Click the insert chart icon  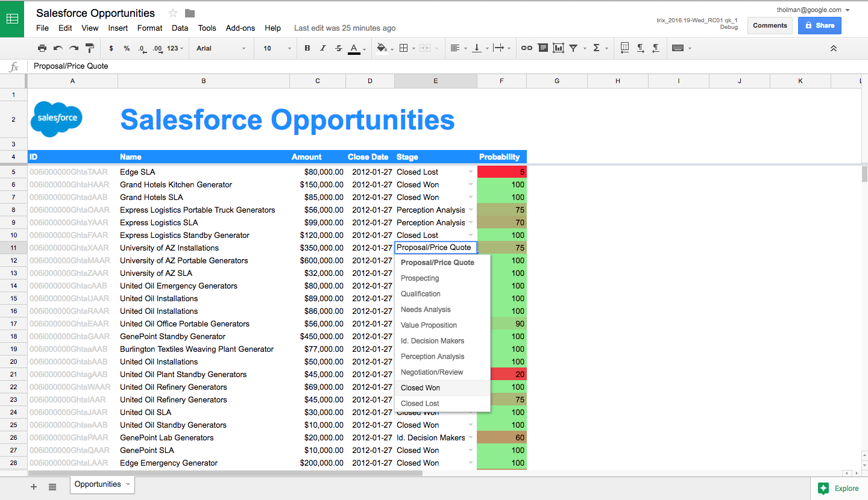pyautogui.click(x=558, y=48)
